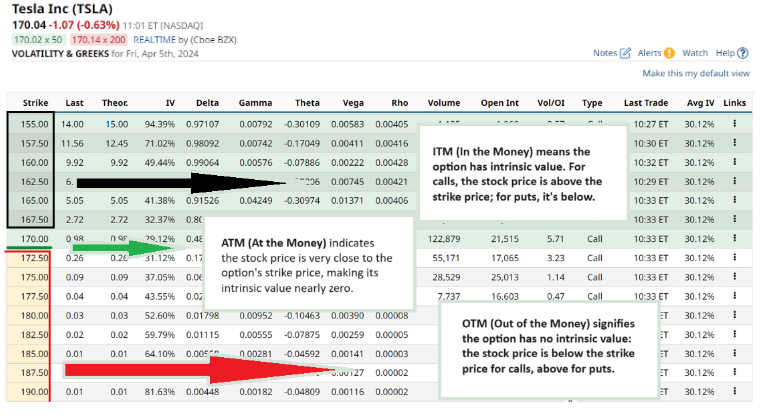The image size is (779, 420).
Task: Click the Tesla Inc (TSLA) title
Action: pos(63,9)
